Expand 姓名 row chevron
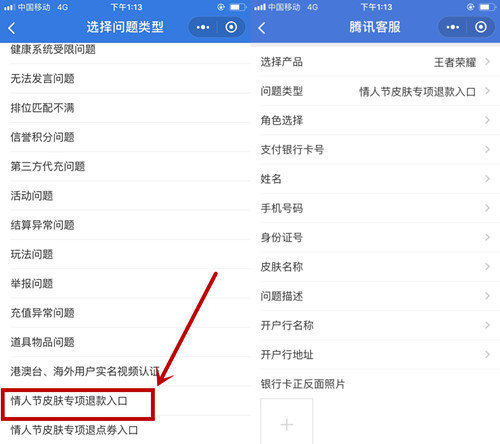Screen dimensions: 500x444 click(487, 179)
